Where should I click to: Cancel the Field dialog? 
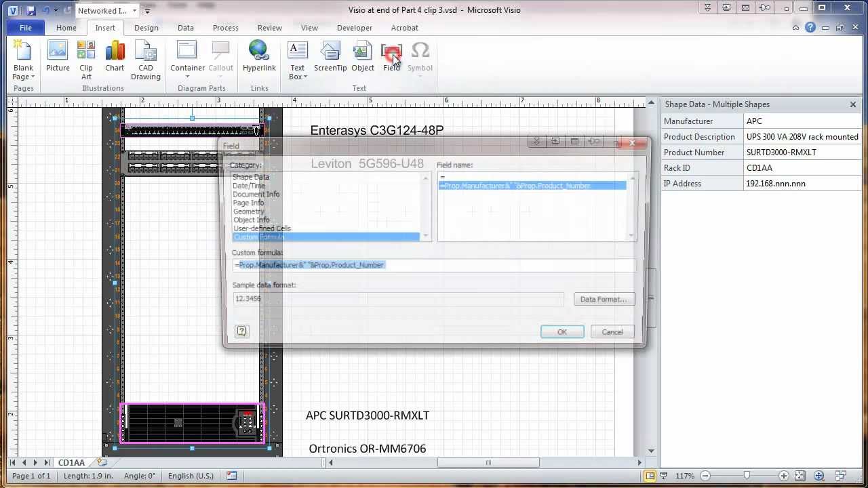(x=612, y=331)
